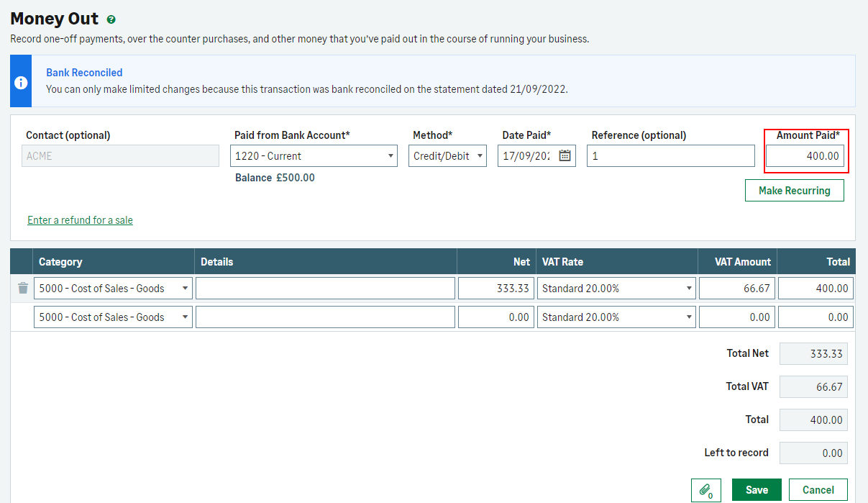
Task: Expand the Paid from Bank Account dropdown
Action: [314, 156]
